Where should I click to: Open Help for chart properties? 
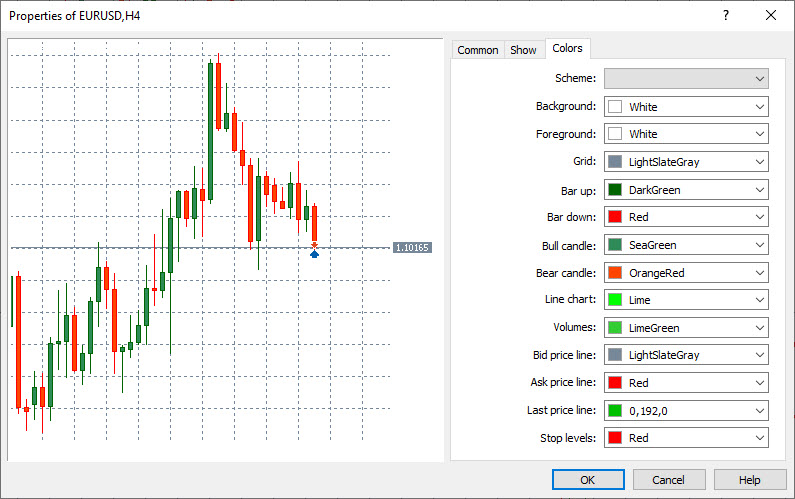[x=749, y=480]
